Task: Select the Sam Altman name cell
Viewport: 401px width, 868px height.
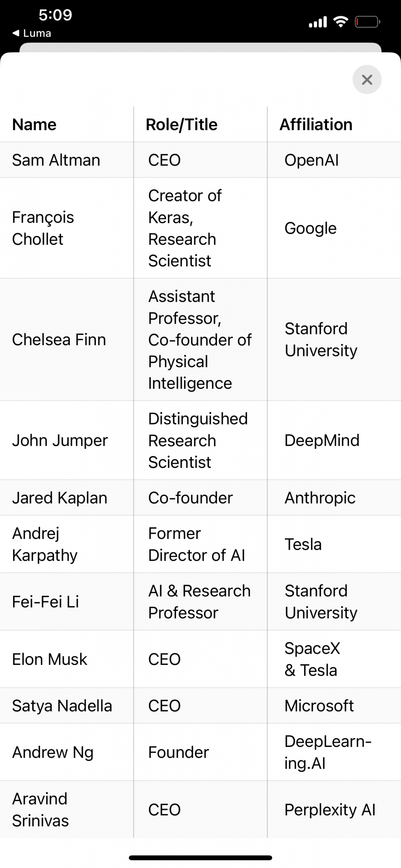Action: coord(56,160)
